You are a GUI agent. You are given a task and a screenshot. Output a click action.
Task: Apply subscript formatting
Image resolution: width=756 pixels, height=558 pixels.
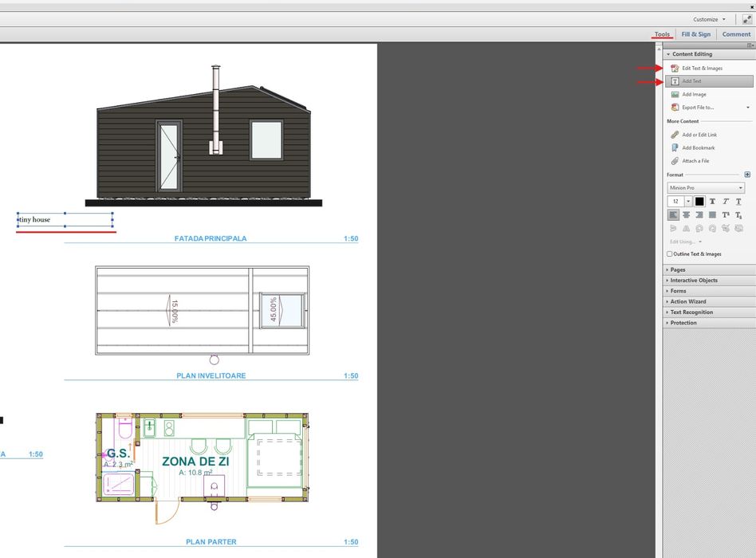(x=738, y=215)
